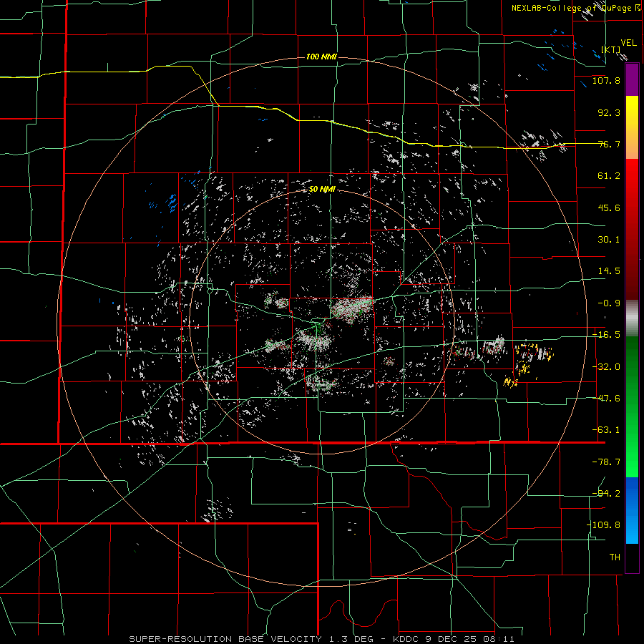
Task: Select the 76.7 scale value
Action: pyautogui.click(x=609, y=144)
